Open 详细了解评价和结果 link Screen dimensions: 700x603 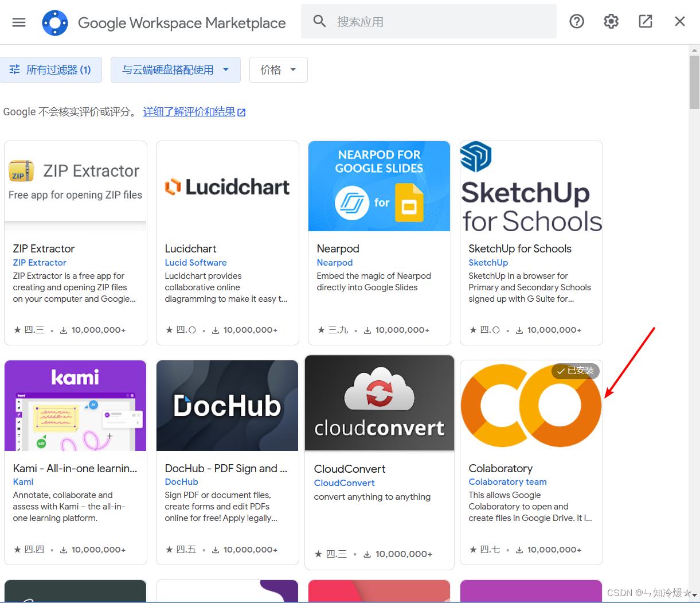(194, 112)
